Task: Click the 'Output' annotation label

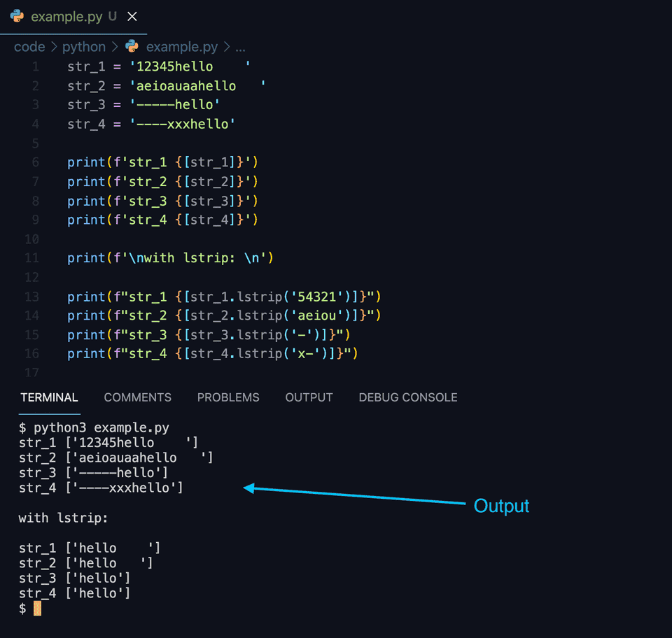Action: tap(501, 506)
